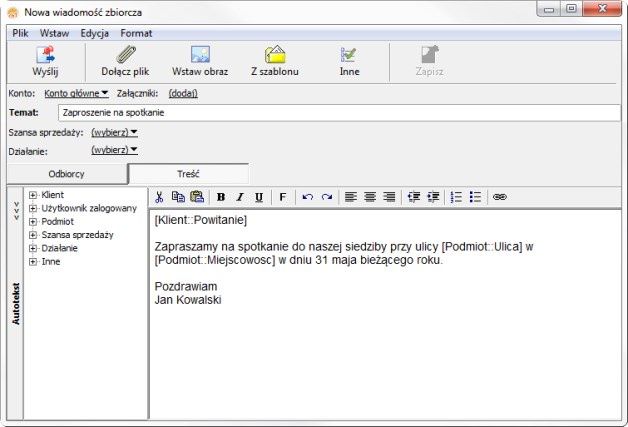Click the Paste clipboard icon

pyautogui.click(x=197, y=197)
